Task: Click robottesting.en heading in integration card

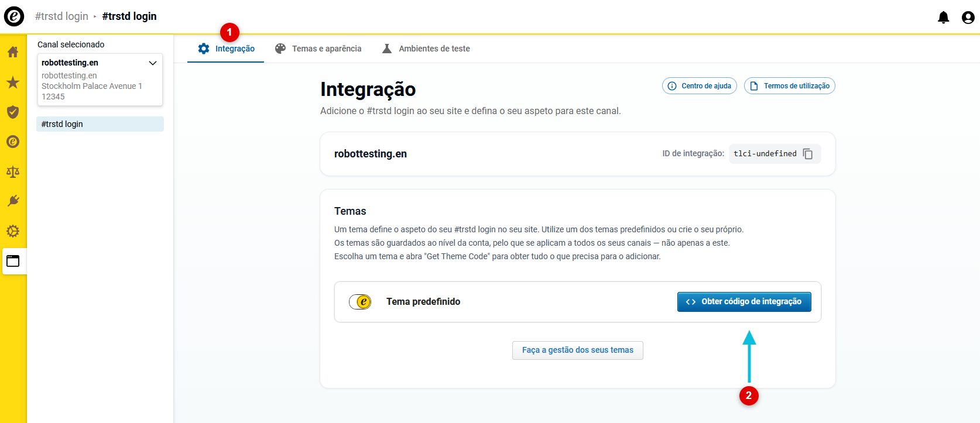Action: tap(371, 154)
